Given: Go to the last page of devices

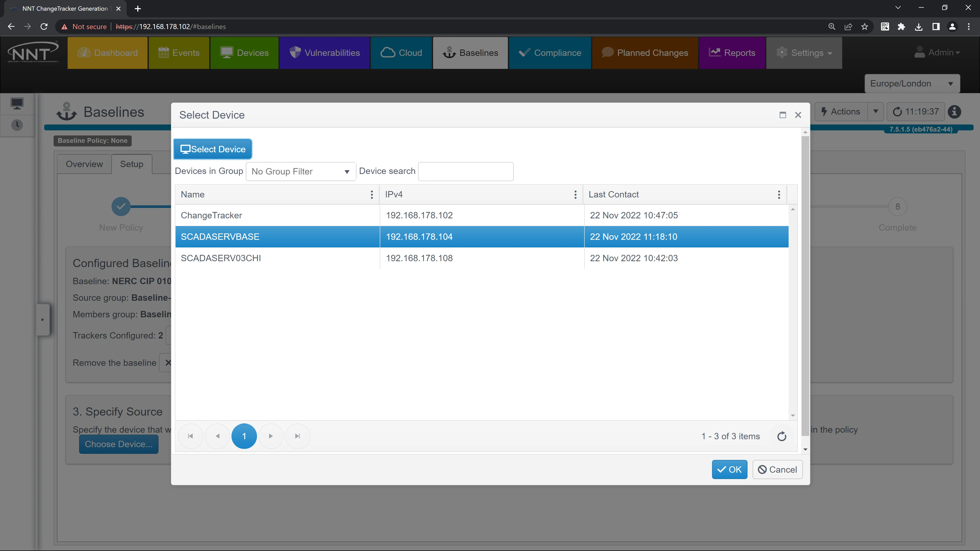Looking at the screenshot, I should point(298,436).
